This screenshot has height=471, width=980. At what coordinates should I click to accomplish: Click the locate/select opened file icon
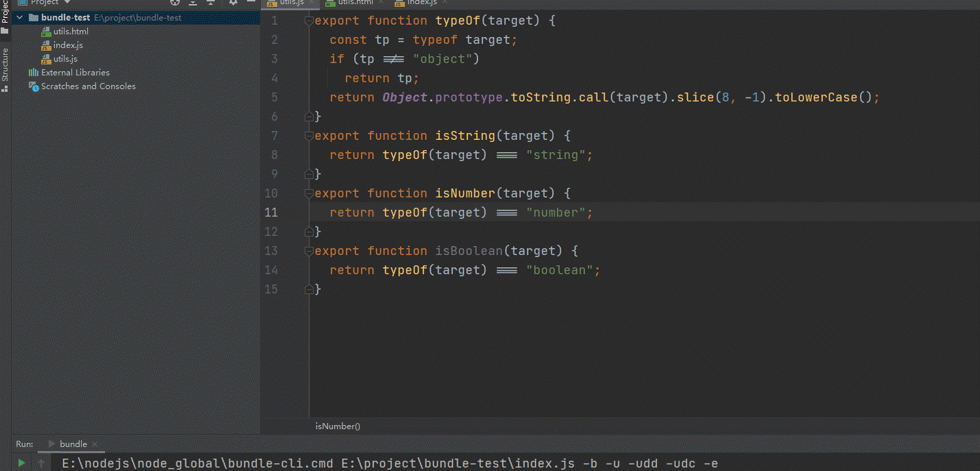(175, 3)
